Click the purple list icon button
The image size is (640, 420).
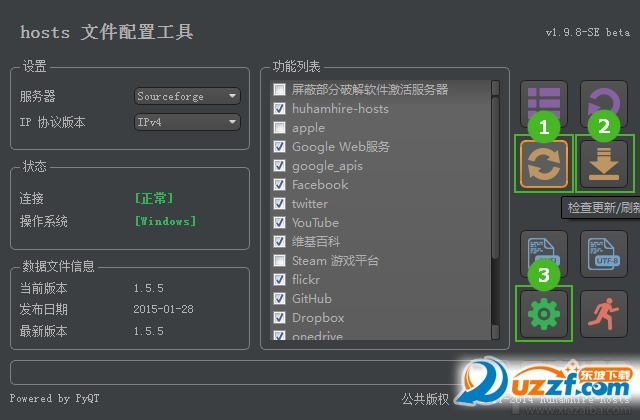(x=543, y=104)
